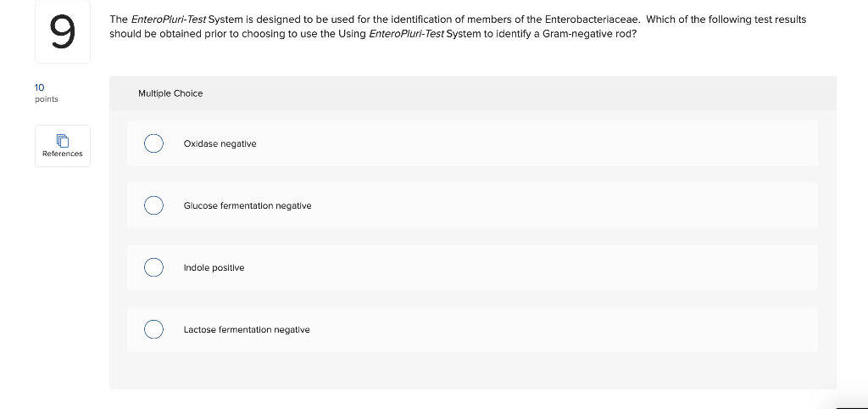
Task: Open the References copy icon
Action: (x=63, y=141)
